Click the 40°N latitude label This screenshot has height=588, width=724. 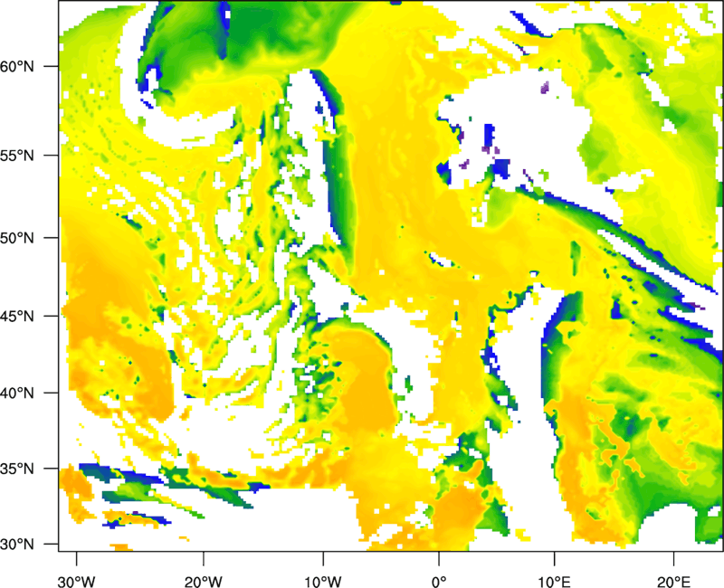click(17, 394)
